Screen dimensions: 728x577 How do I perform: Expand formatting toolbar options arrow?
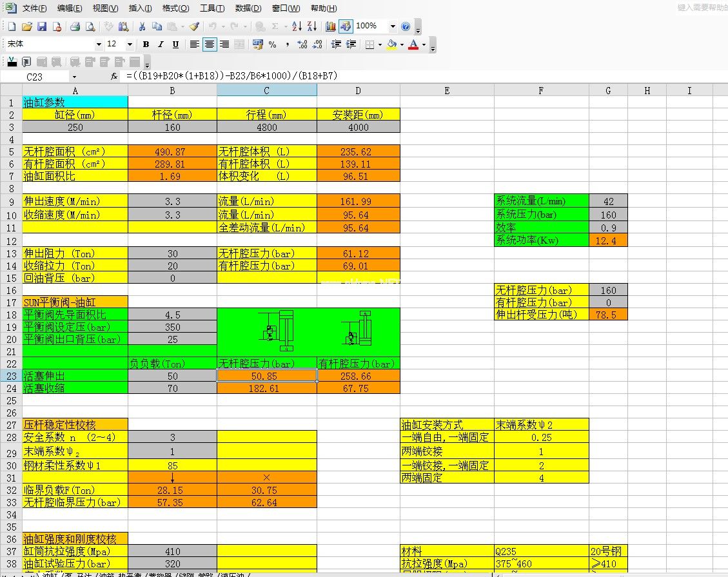433,45
